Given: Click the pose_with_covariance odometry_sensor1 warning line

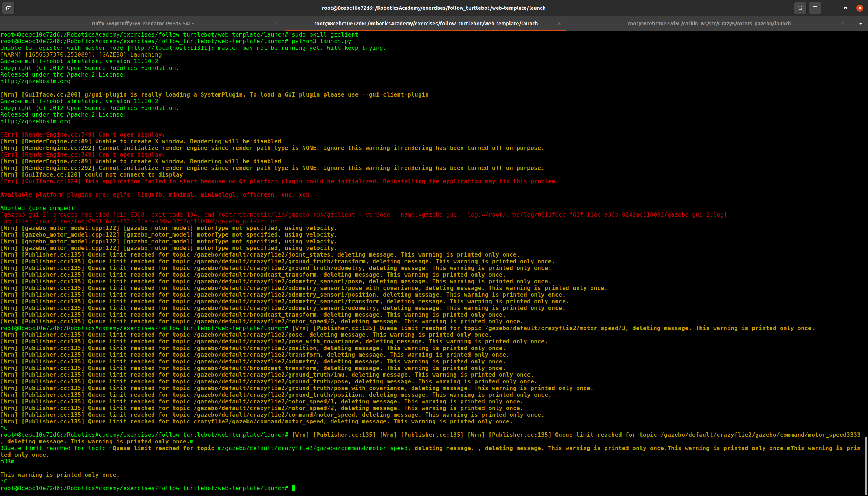Looking at the screenshot, I should tap(304, 288).
